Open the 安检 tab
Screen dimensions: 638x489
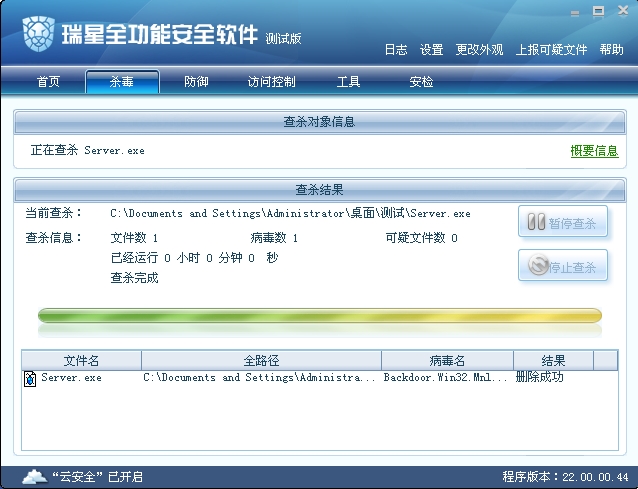click(x=421, y=82)
